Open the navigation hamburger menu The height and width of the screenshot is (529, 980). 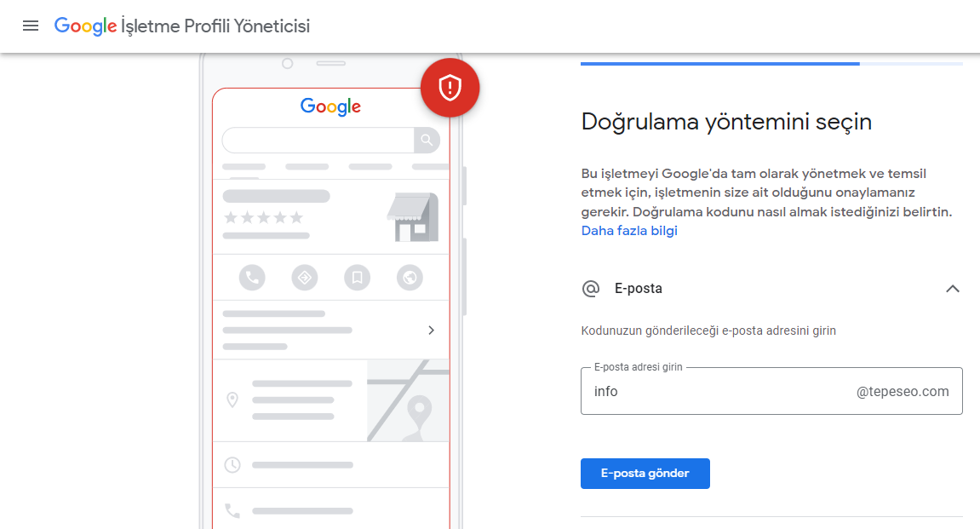tap(31, 26)
